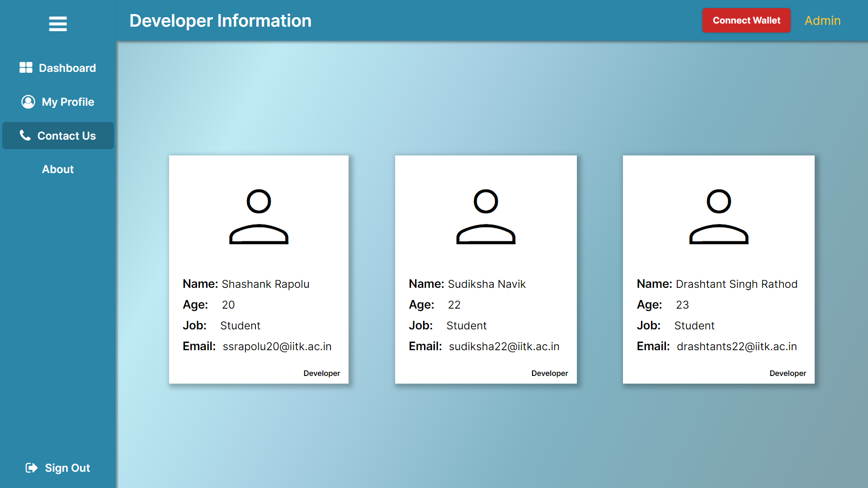This screenshot has width=868, height=488.
Task: Click the Developer Information heading
Action: click(220, 21)
